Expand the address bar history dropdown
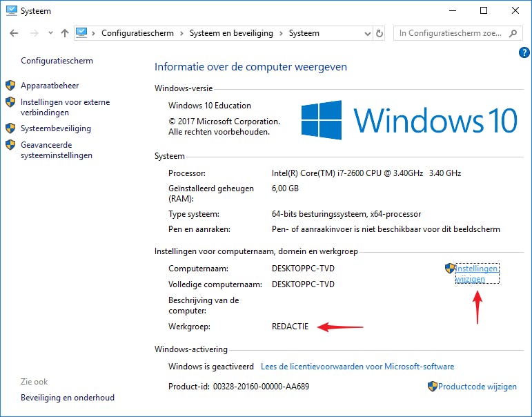Image resolution: width=532 pixels, height=417 pixels. (367, 33)
